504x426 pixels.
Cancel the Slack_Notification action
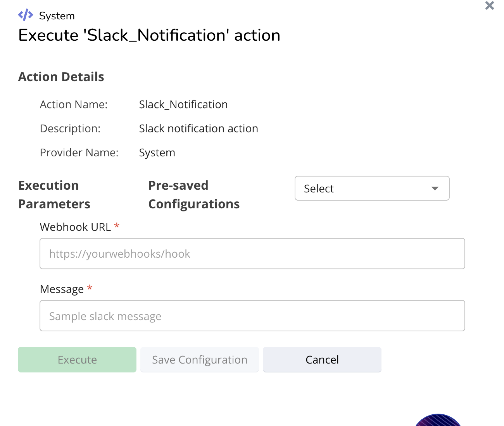pyautogui.click(x=322, y=359)
